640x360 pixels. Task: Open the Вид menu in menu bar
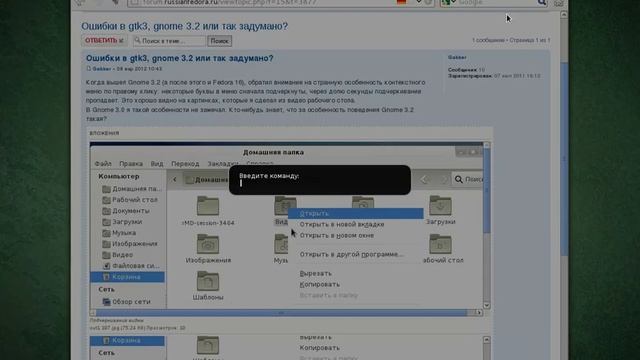pyautogui.click(x=157, y=164)
